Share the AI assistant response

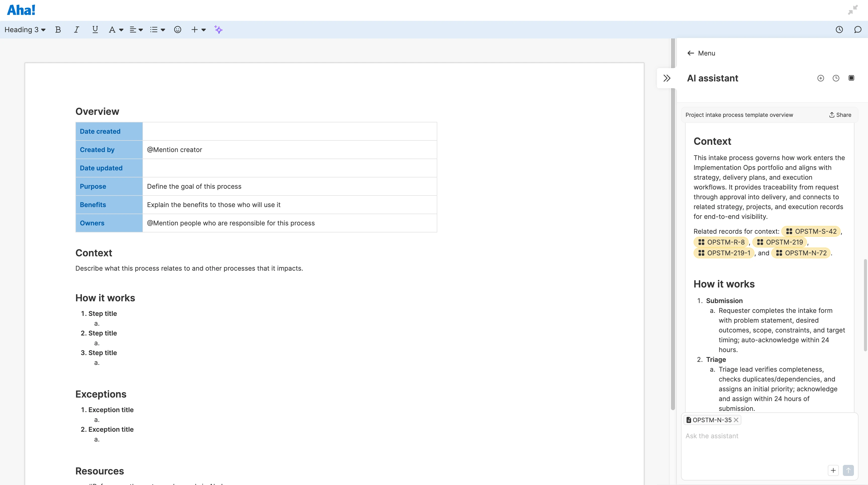pyautogui.click(x=840, y=115)
